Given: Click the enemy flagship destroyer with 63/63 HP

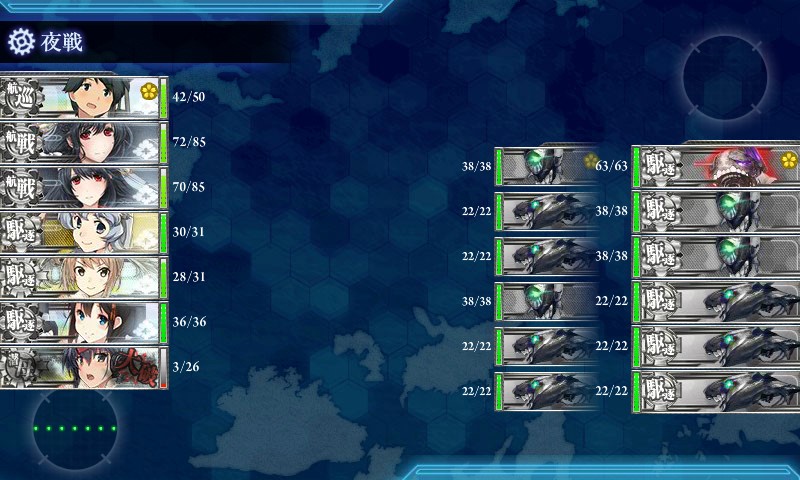Looking at the screenshot, I should coord(716,166).
